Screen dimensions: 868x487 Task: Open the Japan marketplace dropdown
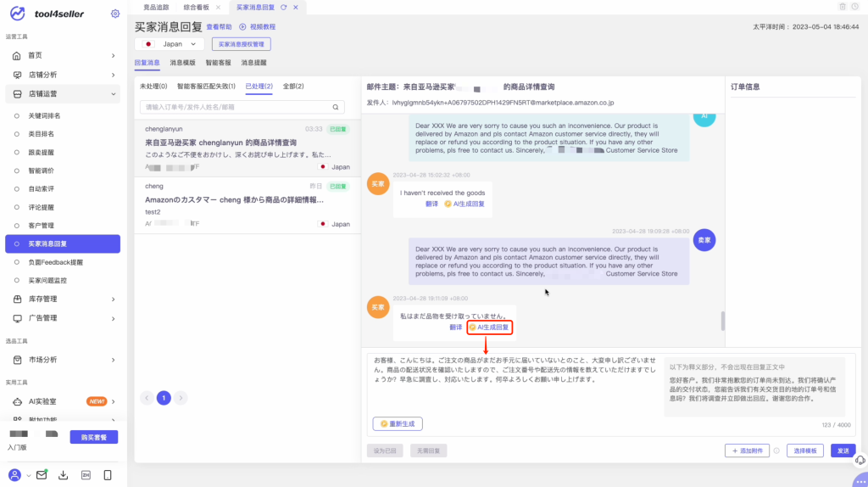coord(170,44)
